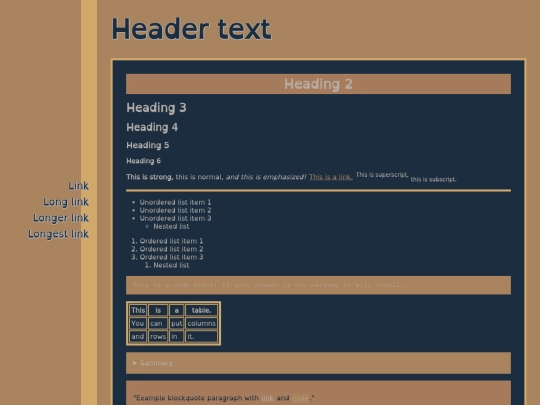The image size is (540, 405).
Task: Click the 'This is strong,' bold text
Action: (149, 177)
